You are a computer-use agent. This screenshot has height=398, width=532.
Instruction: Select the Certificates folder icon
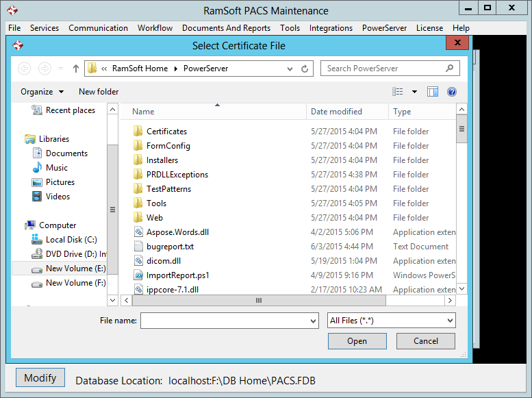(138, 132)
